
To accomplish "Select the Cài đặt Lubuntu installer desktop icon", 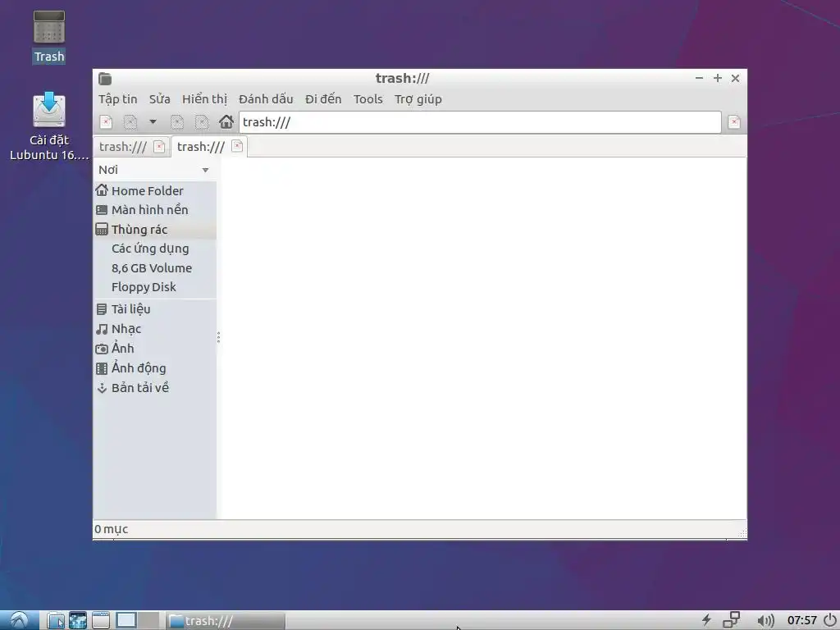I will [x=48, y=126].
